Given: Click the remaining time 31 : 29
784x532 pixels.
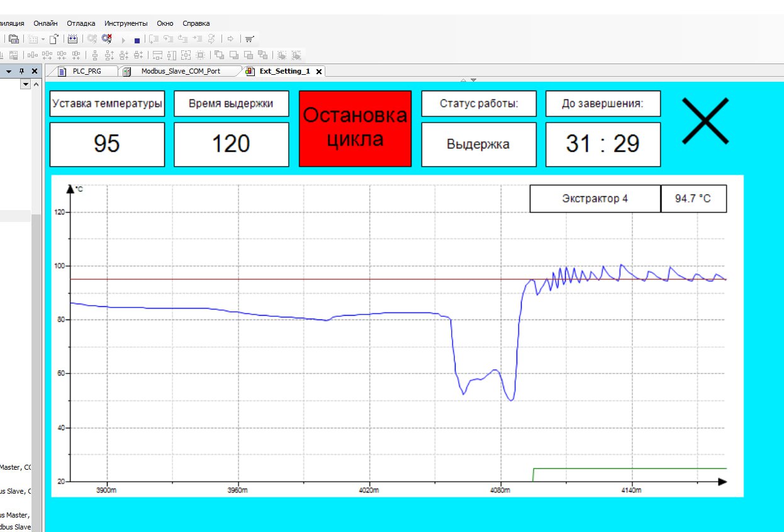Looking at the screenshot, I should point(603,144).
